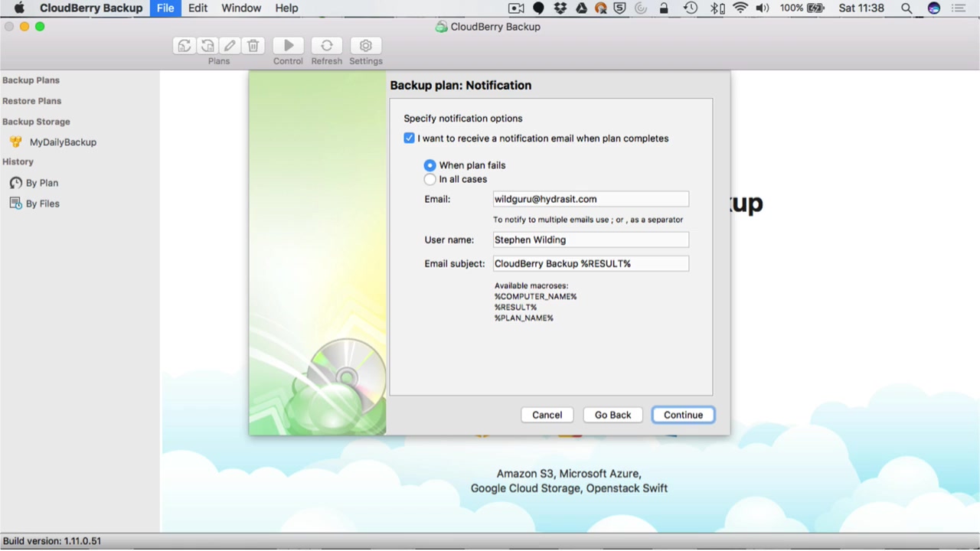Screen dimensions: 980x551
Task: Select the Backup Storage sidebar heading
Action: coord(36,122)
